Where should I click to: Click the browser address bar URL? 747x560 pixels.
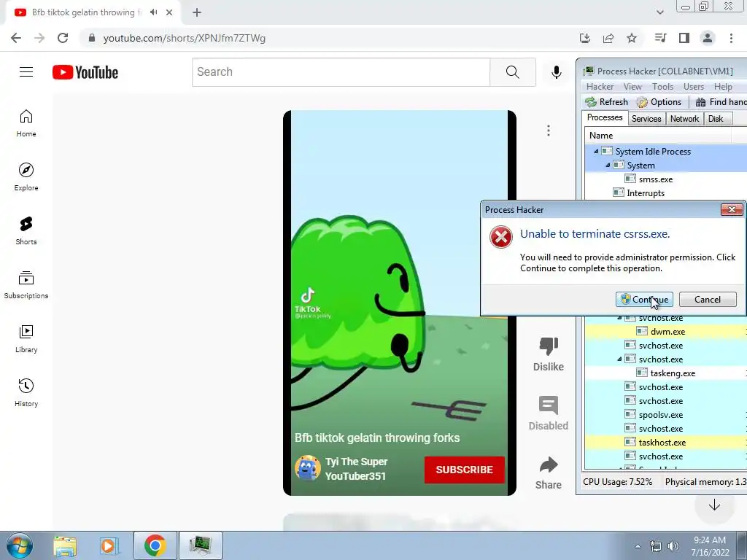pyautogui.click(x=185, y=38)
